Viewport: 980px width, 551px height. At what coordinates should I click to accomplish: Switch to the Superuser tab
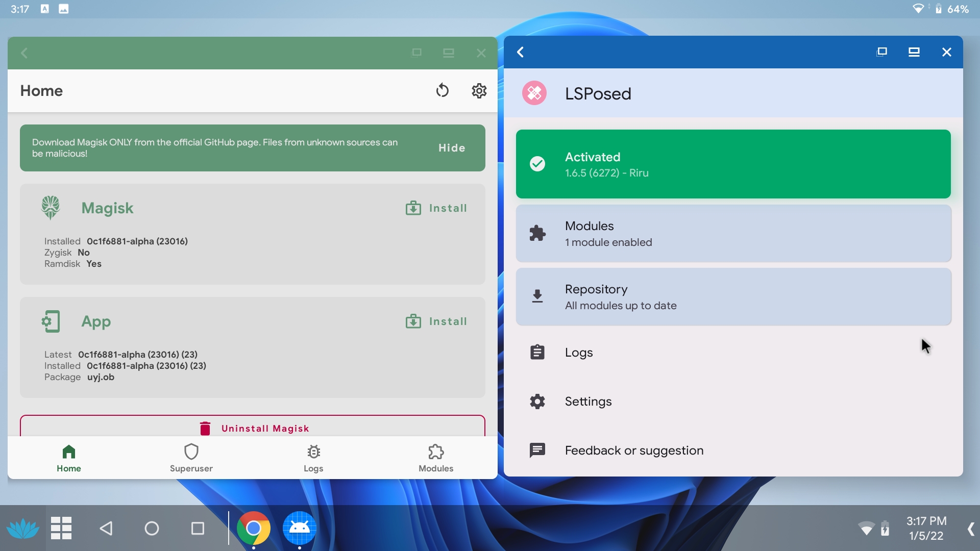pos(191,458)
